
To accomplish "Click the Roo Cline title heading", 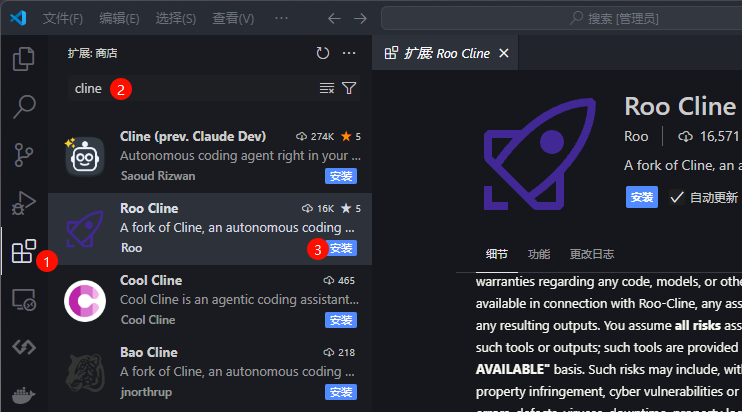I will click(x=680, y=106).
